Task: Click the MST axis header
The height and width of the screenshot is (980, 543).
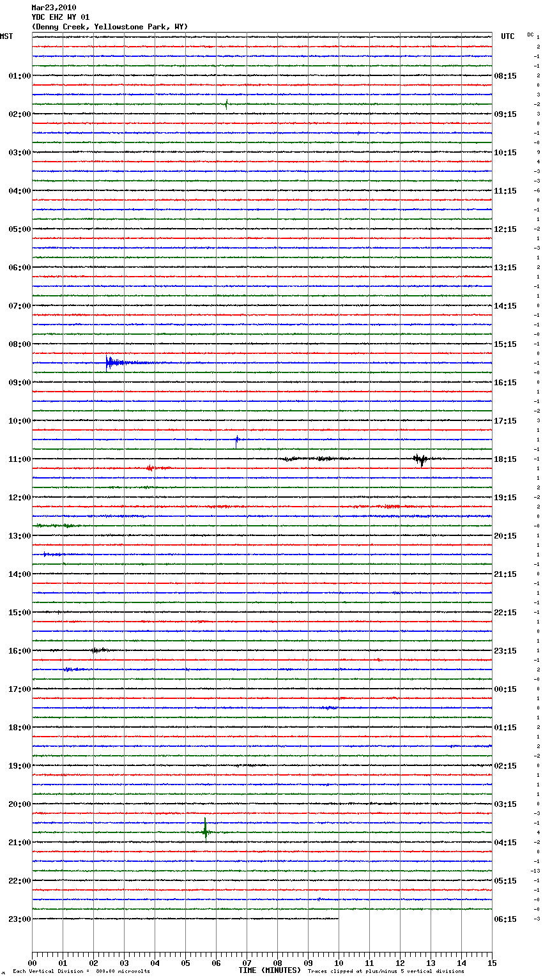Action: click(6, 36)
